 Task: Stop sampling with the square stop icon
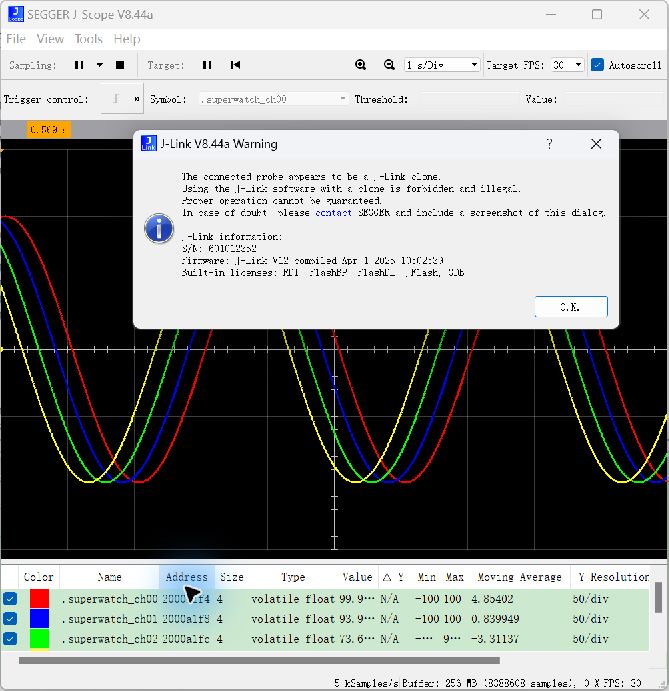(x=120, y=65)
